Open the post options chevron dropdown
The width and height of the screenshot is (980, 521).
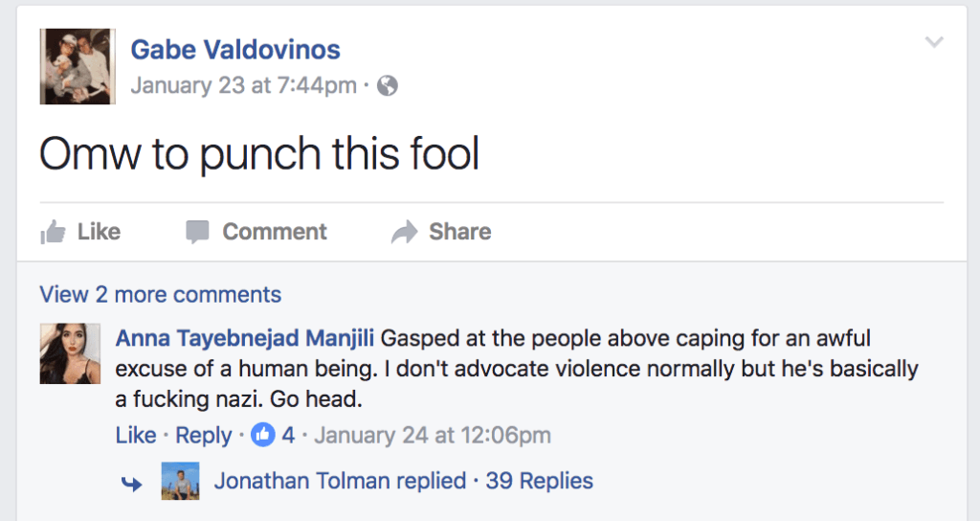[x=934, y=42]
